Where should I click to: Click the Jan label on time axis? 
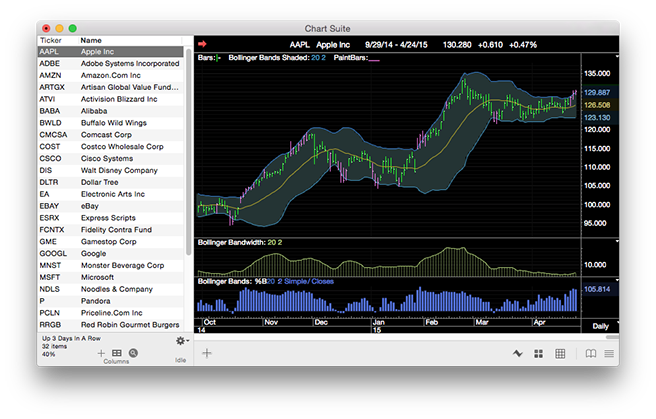point(378,322)
